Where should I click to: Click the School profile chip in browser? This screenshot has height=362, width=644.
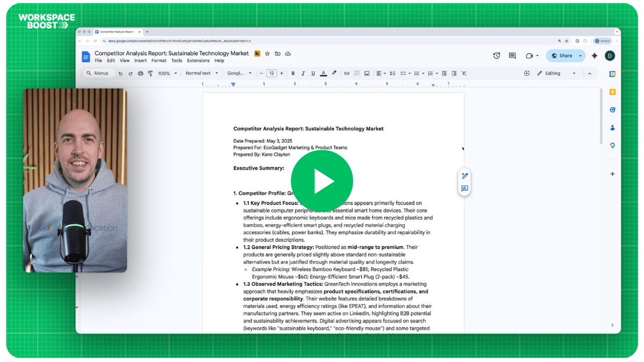(x=602, y=41)
